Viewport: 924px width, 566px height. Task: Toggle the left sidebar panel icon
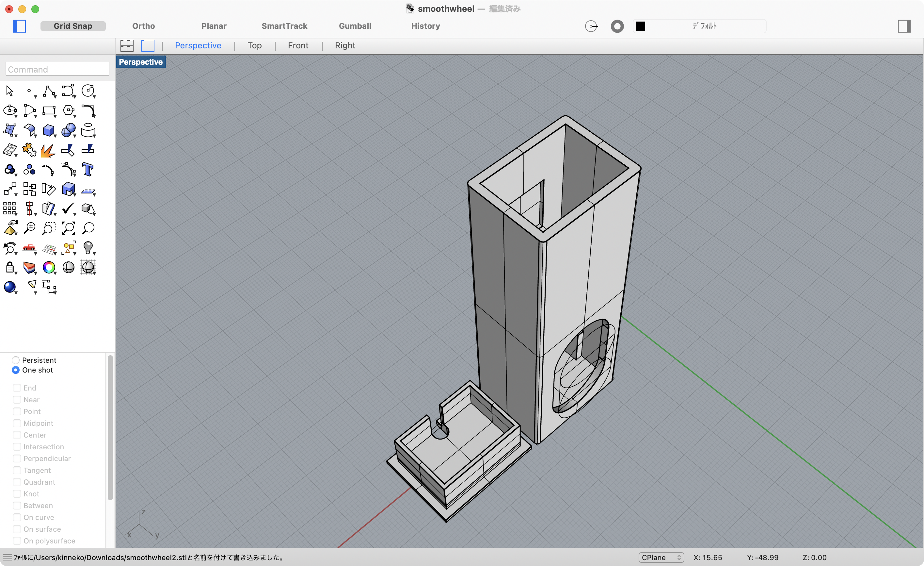coord(20,26)
